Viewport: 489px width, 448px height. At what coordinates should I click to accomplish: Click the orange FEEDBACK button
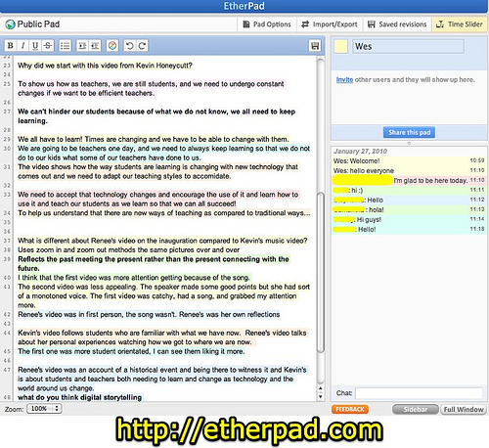350,409
